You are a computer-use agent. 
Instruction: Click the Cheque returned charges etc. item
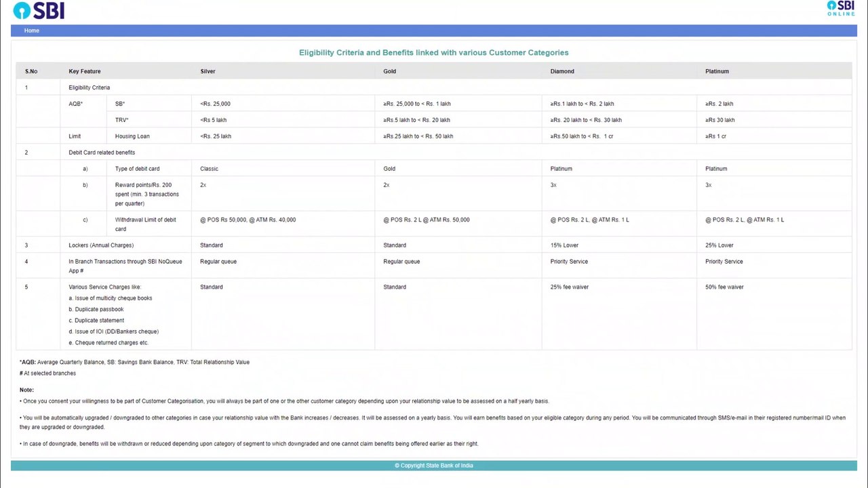click(108, 343)
